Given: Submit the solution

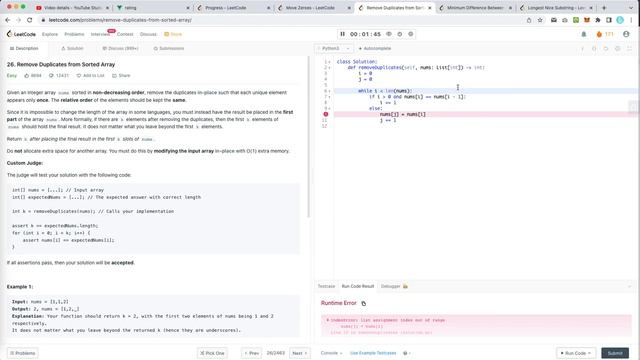Looking at the screenshot, I should click(615, 353).
